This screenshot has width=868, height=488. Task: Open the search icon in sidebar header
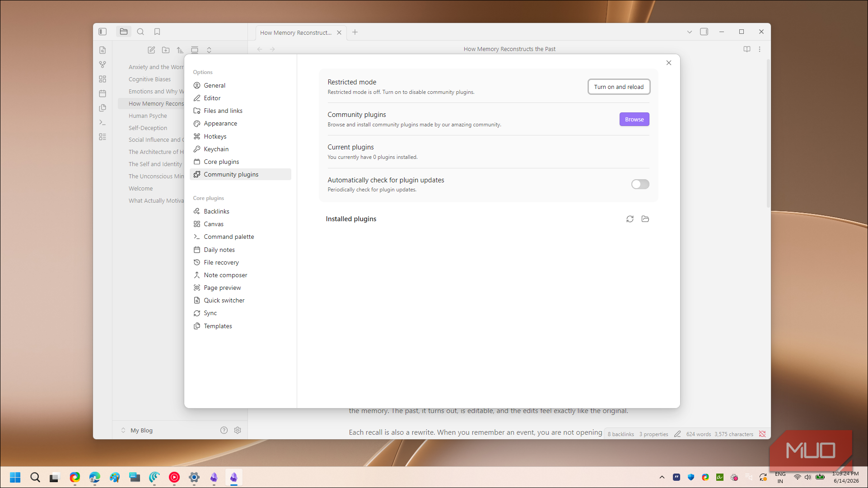click(140, 32)
